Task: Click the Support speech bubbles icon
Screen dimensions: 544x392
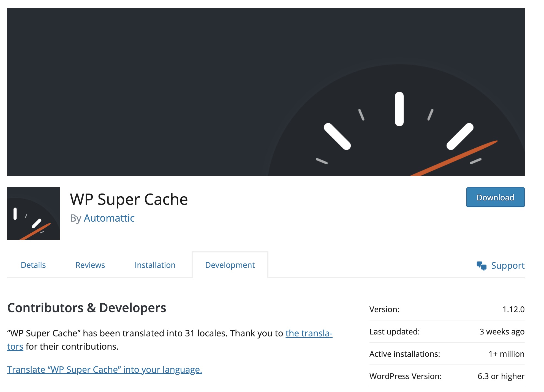Action: (x=482, y=266)
